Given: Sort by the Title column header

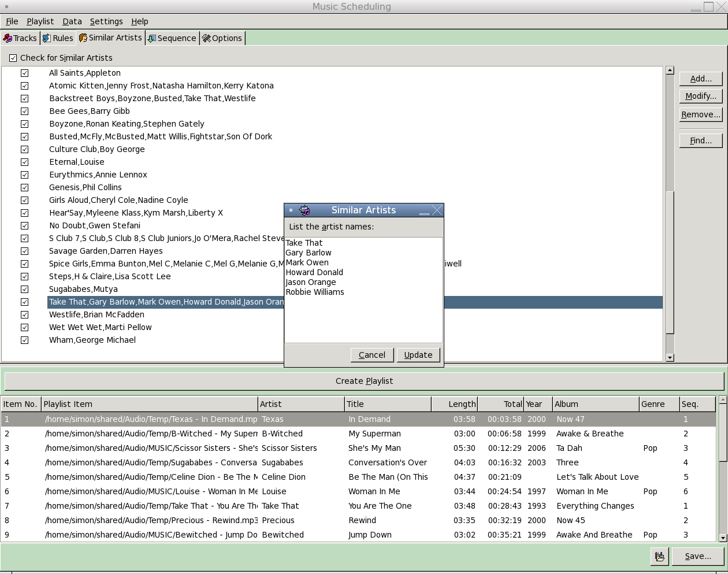Looking at the screenshot, I should (388, 404).
